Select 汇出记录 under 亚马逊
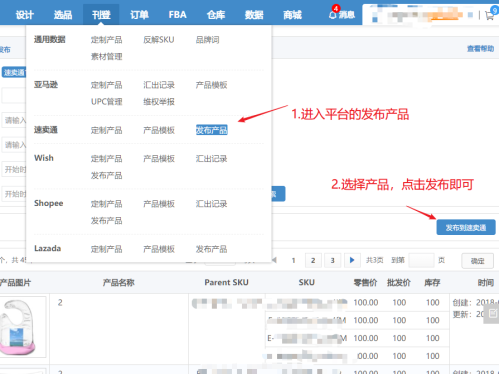This screenshot has width=499, height=374. pos(159,85)
